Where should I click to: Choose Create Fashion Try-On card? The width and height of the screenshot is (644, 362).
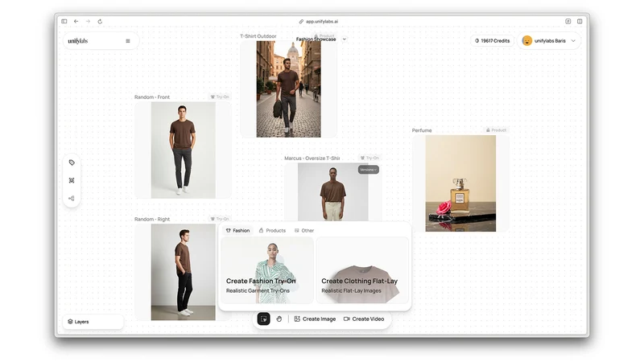pos(267,270)
